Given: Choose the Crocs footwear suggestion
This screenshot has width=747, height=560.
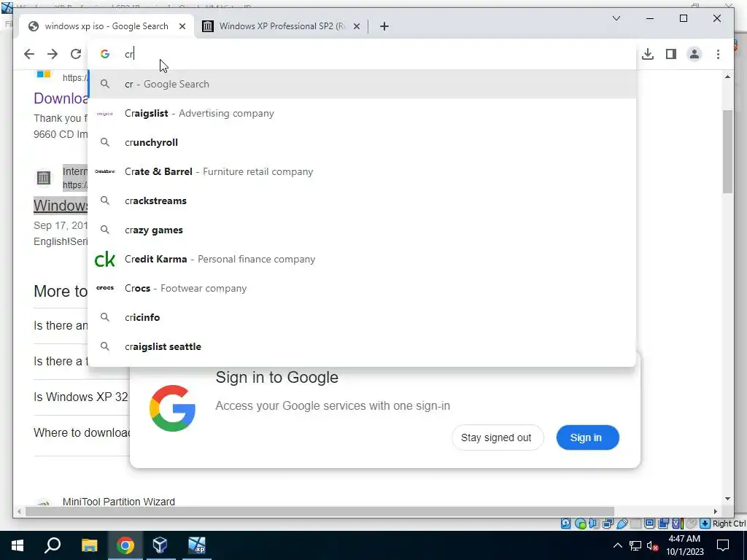Looking at the screenshot, I should click(x=362, y=288).
